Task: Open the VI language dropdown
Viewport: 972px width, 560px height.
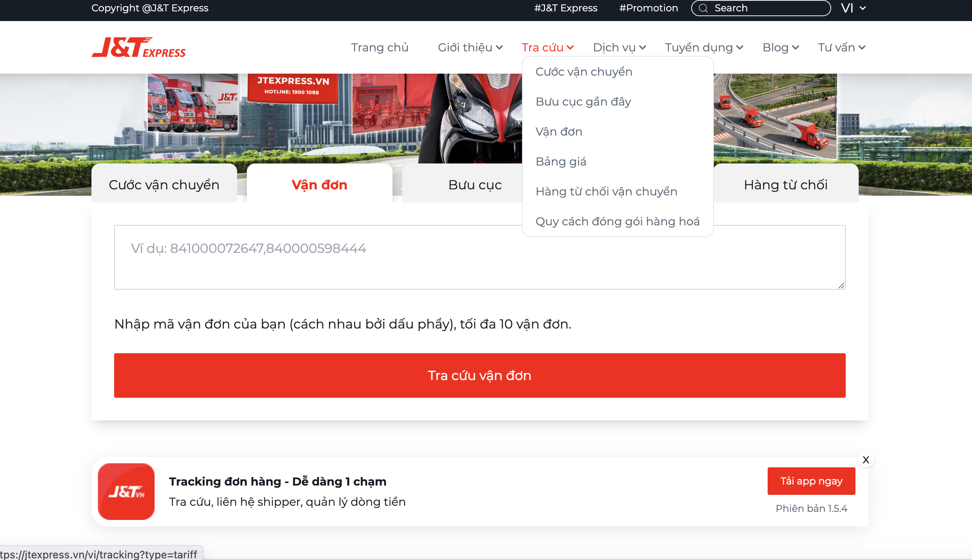Action: (x=853, y=8)
